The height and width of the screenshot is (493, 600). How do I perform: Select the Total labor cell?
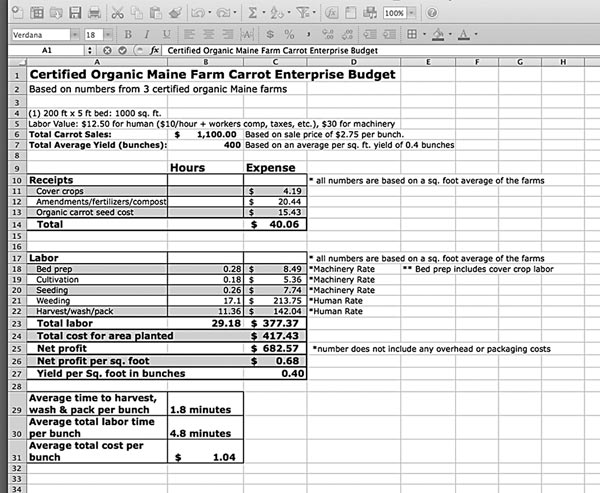tap(97, 323)
